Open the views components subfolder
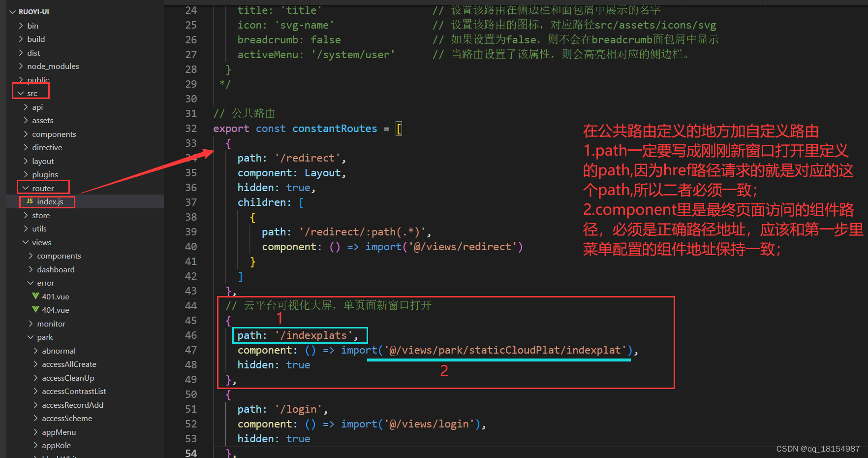 click(59, 256)
